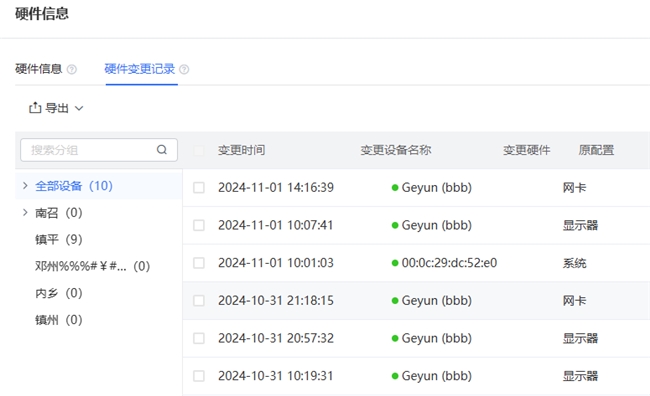Viewport: 650px width, 396px height.
Task: Expand the 南召 (0) tree node
Action: [25, 213]
